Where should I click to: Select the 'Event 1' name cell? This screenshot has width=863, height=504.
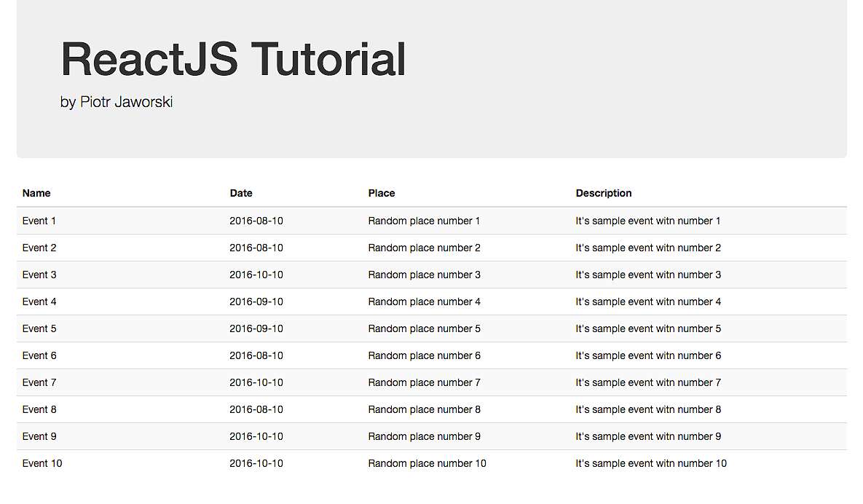coord(39,221)
